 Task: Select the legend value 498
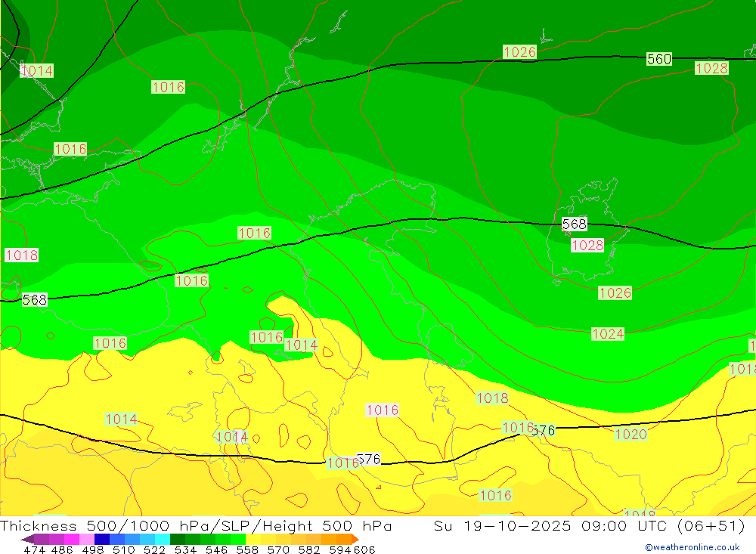[92, 549]
